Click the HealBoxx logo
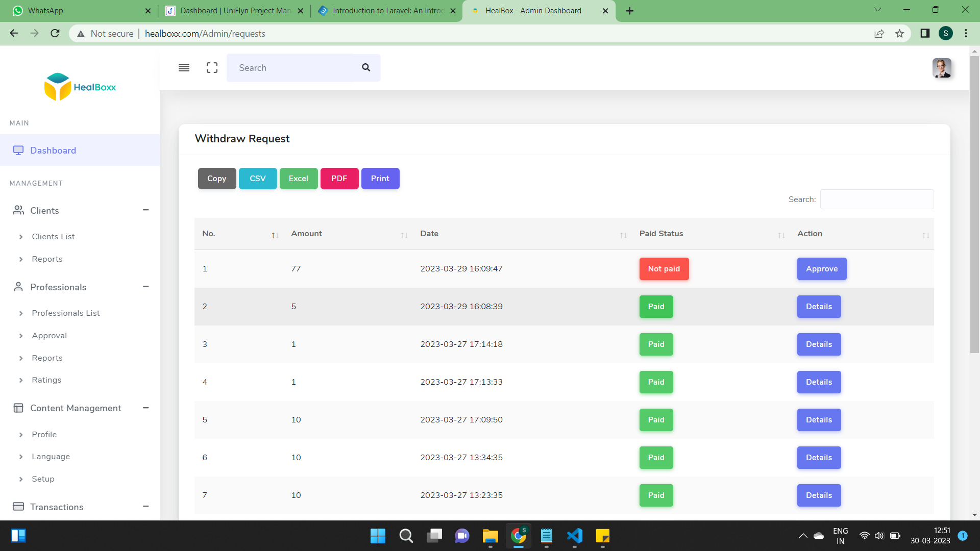This screenshot has width=980, height=551. pos(80,87)
